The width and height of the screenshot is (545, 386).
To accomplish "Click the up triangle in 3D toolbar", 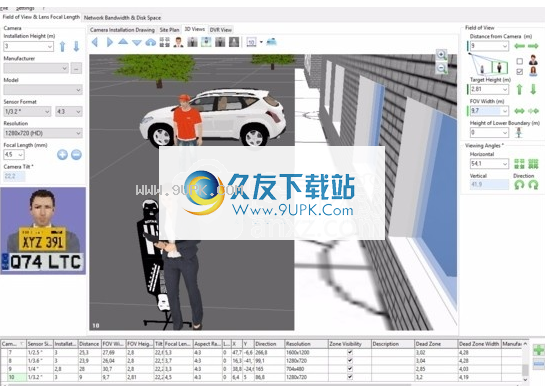I will (x=123, y=42).
